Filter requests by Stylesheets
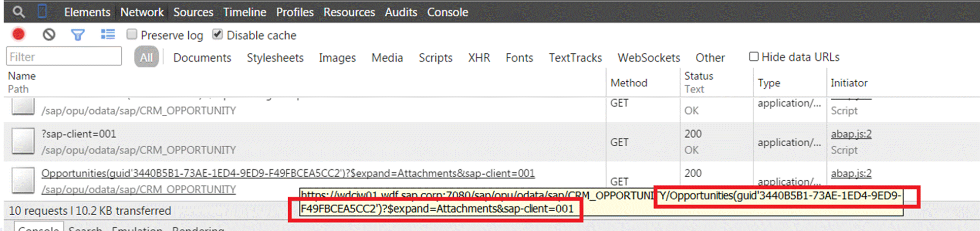Viewport: 980px width, 231px height. [275, 58]
